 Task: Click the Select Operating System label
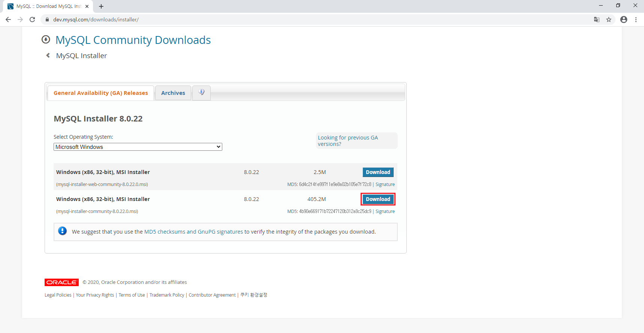tap(83, 137)
